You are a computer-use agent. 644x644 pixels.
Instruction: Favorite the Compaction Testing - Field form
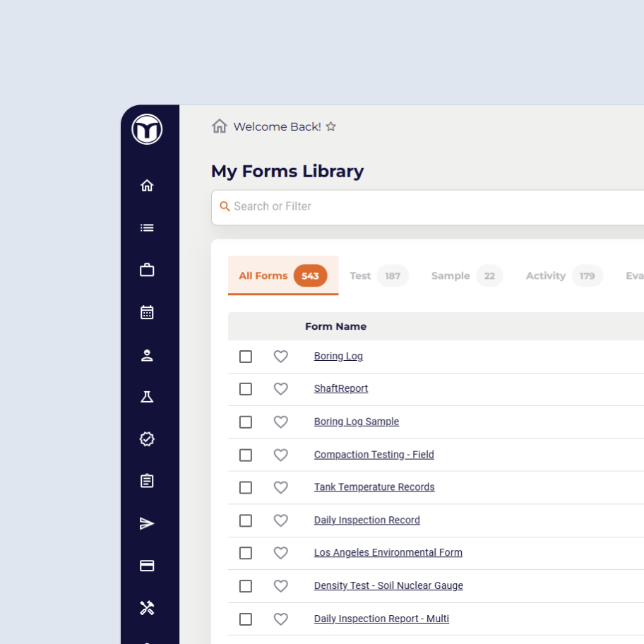point(281,455)
